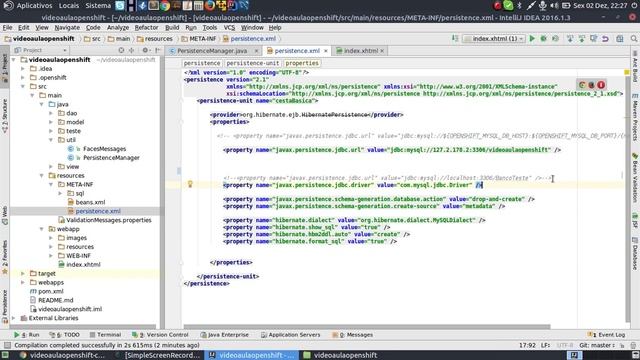
Task: Select pom.xml in project tree
Action: pos(51,291)
